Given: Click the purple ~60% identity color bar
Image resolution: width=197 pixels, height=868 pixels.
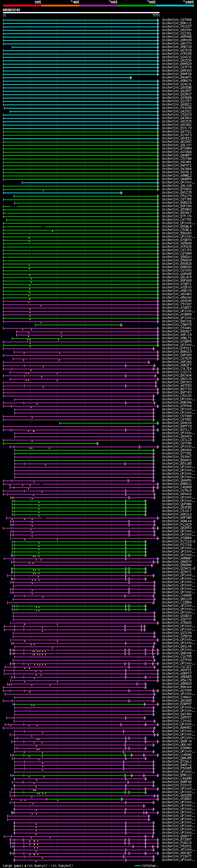Looking at the screenshot, I should tap(99, 6).
